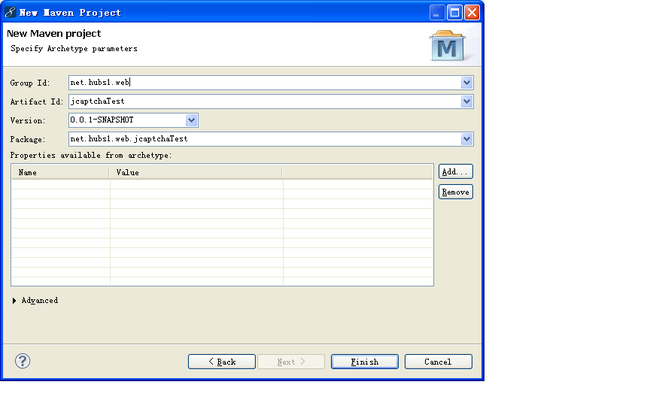Click the Value column header
Image resolution: width=650 pixels, height=406 pixels.
(x=196, y=173)
